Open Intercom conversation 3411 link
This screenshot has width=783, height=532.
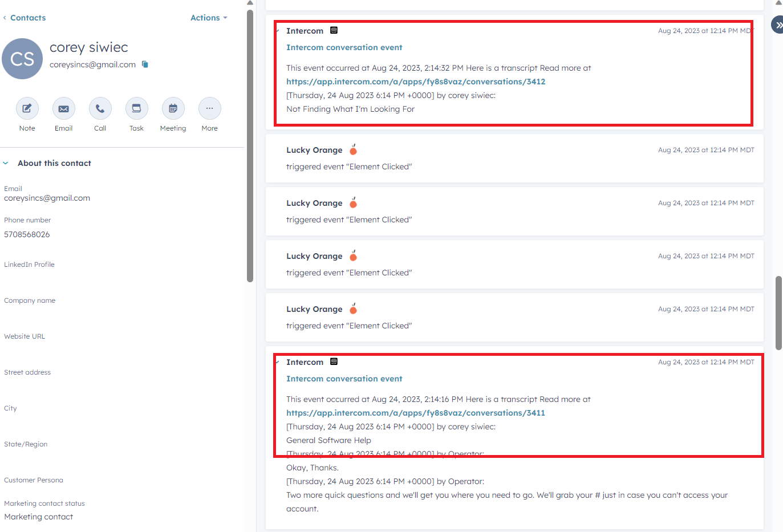415,413
